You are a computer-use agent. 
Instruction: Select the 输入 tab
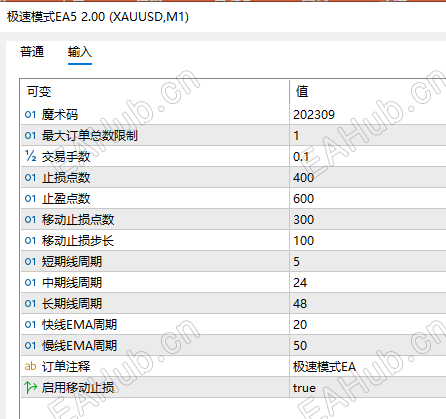click(80, 52)
